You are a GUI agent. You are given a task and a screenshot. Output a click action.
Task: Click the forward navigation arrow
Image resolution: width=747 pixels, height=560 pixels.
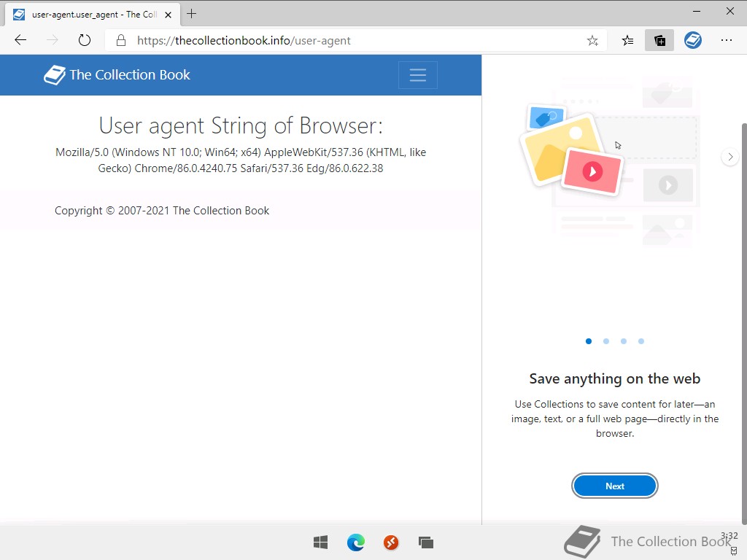[x=53, y=40]
